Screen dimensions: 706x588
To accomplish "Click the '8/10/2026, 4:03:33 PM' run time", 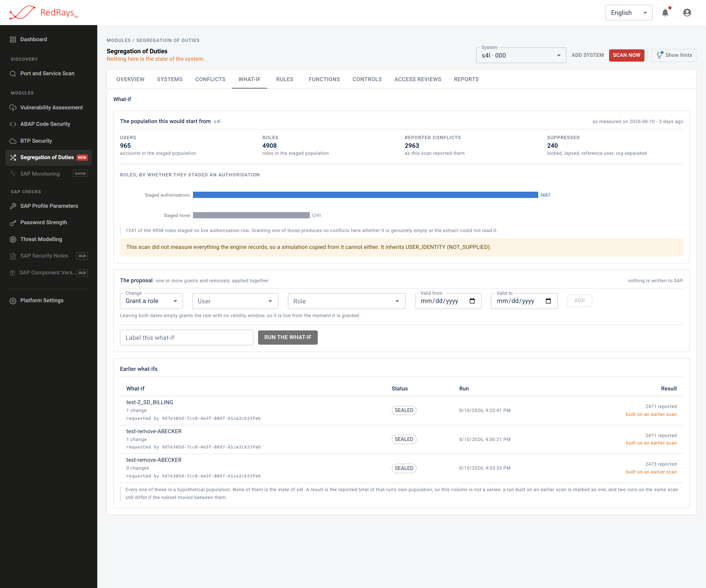I will [x=485, y=468].
